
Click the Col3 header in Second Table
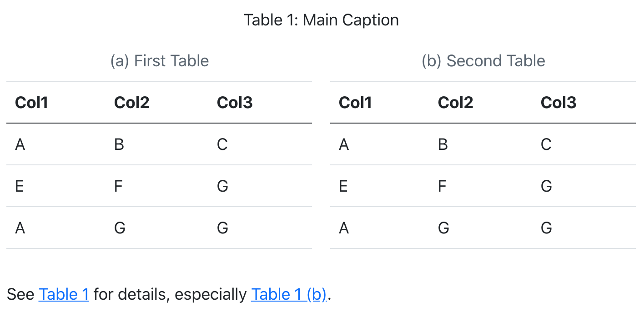click(558, 103)
